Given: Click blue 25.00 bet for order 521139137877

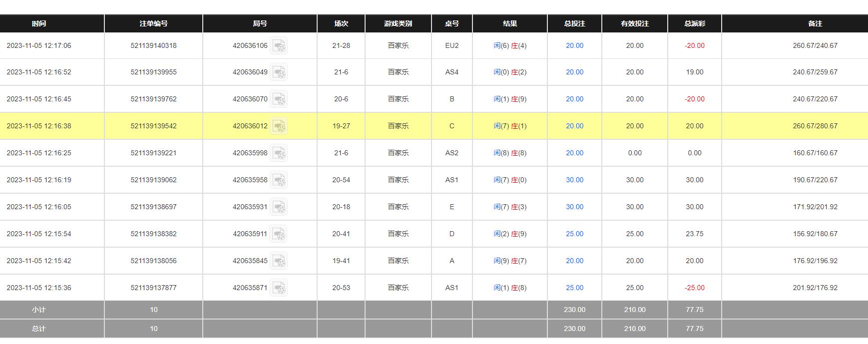Looking at the screenshot, I should [574, 288].
